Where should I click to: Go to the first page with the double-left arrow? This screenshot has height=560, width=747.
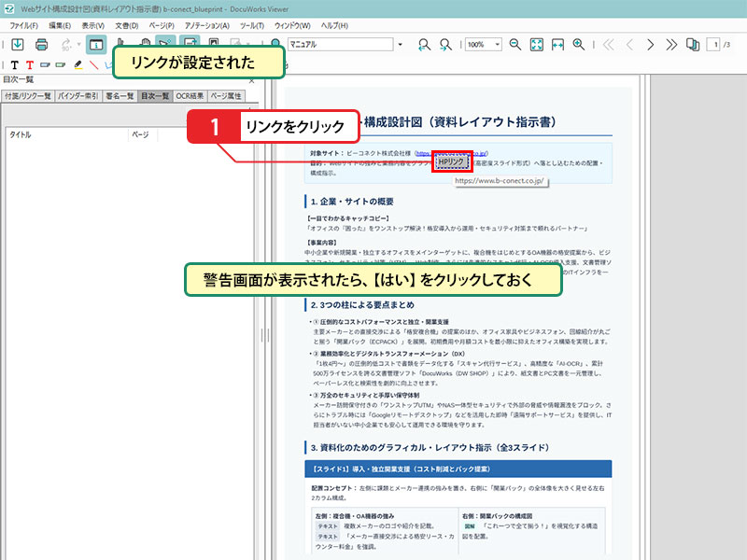(x=609, y=45)
